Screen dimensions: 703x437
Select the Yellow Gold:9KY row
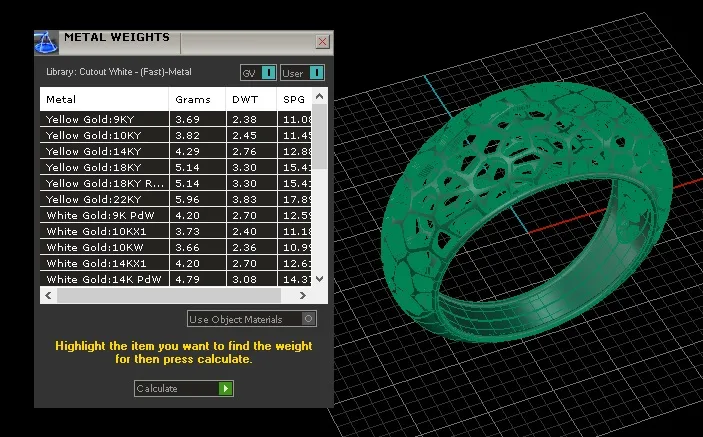tap(176, 119)
